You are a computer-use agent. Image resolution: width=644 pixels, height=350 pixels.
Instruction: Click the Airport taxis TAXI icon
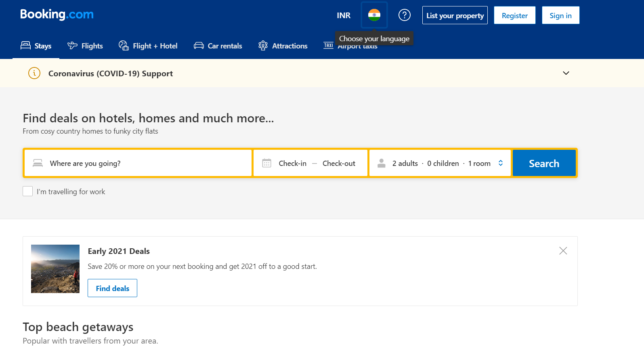[328, 45]
